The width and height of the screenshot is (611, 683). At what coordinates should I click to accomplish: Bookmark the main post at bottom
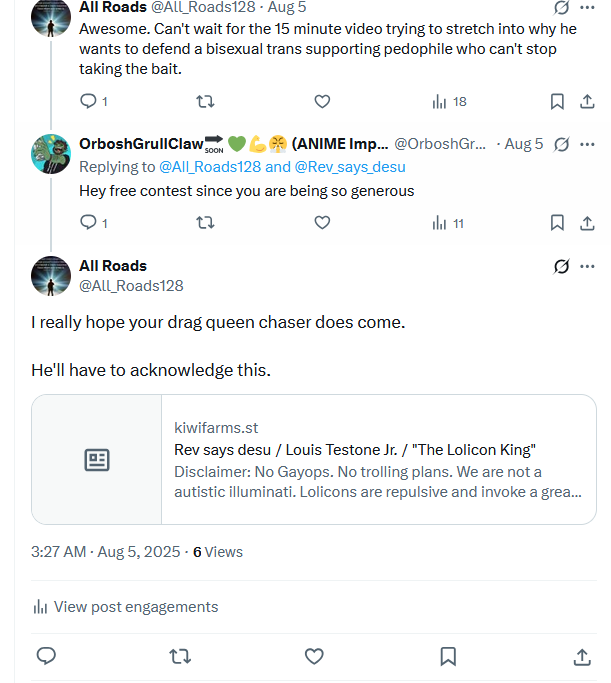(x=448, y=656)
